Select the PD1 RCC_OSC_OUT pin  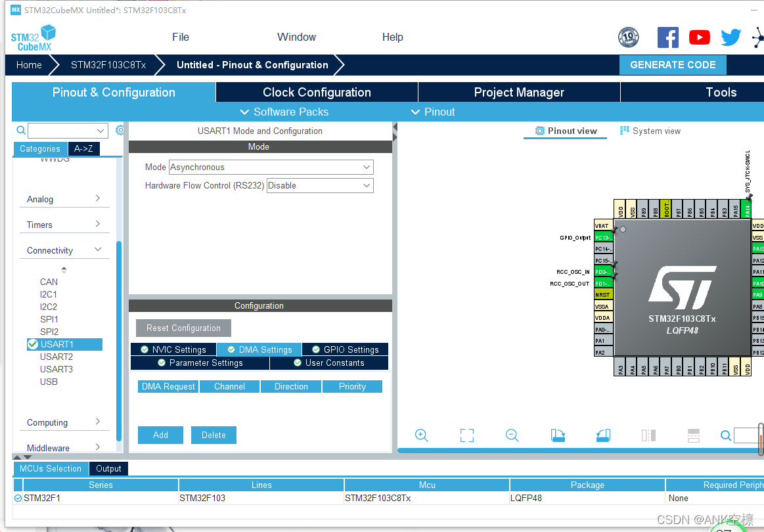(603, 284)
